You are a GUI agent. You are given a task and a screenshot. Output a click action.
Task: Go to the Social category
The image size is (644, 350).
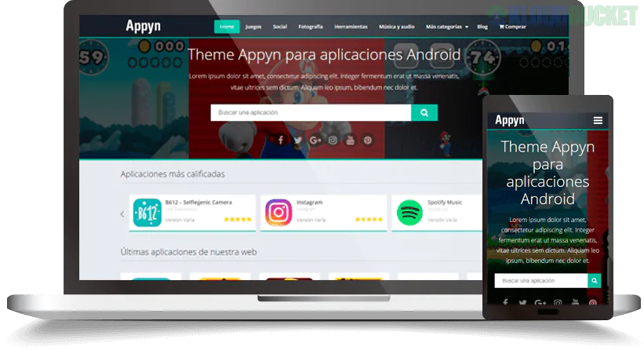(280, 27)
